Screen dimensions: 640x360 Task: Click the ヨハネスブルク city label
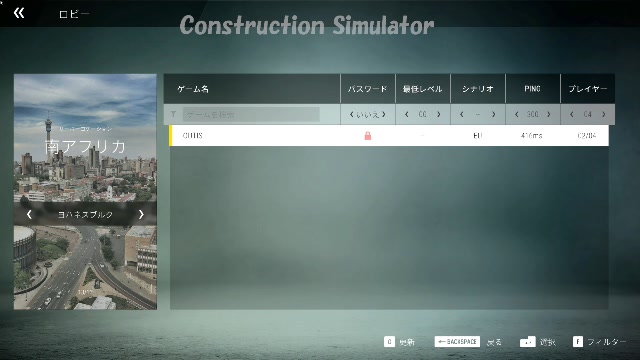tap(85, 215)
